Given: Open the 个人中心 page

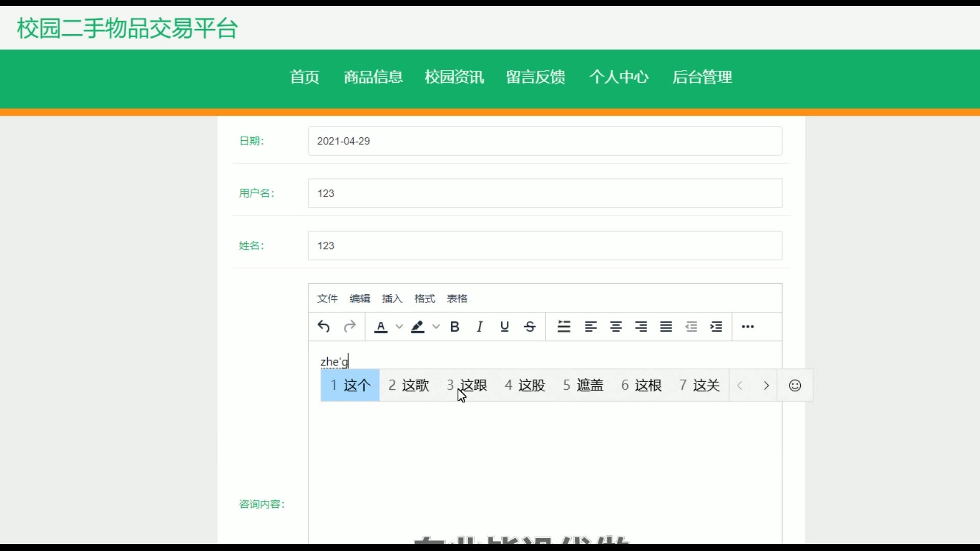Looking at the screenshot, I should coord(619,77).
